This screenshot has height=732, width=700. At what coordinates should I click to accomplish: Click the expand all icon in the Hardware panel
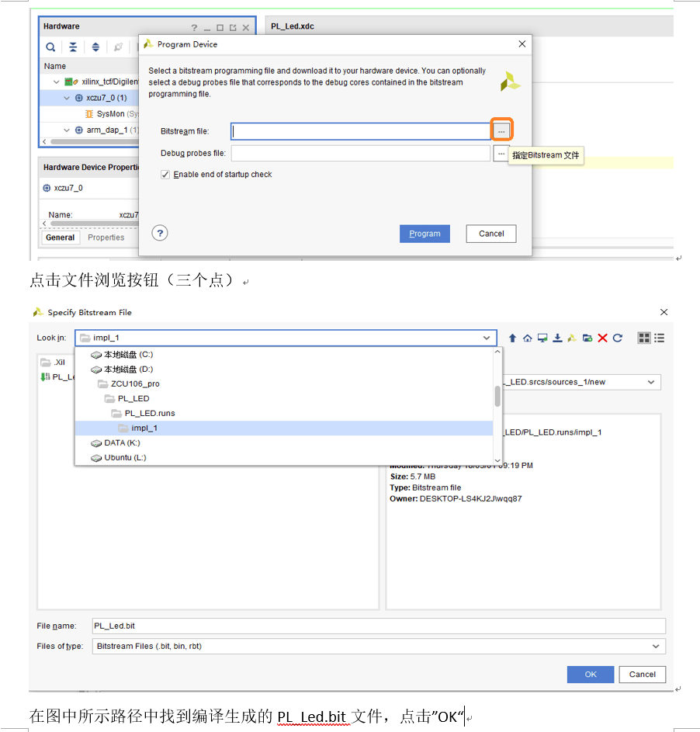click(x=95, y=47)
